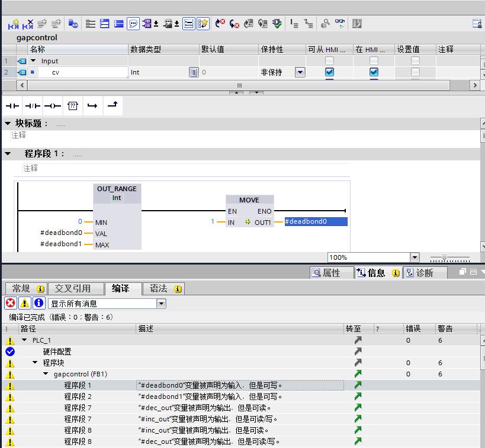Screen dimensions: 485x448
Task: Go to the 程序段 1 warning location
Action: [358, 385]
